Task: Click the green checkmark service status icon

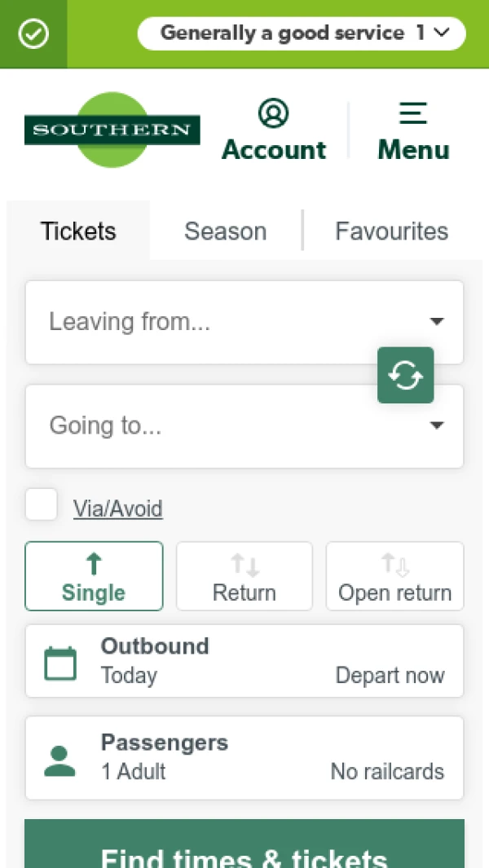Action: [33, 33]
